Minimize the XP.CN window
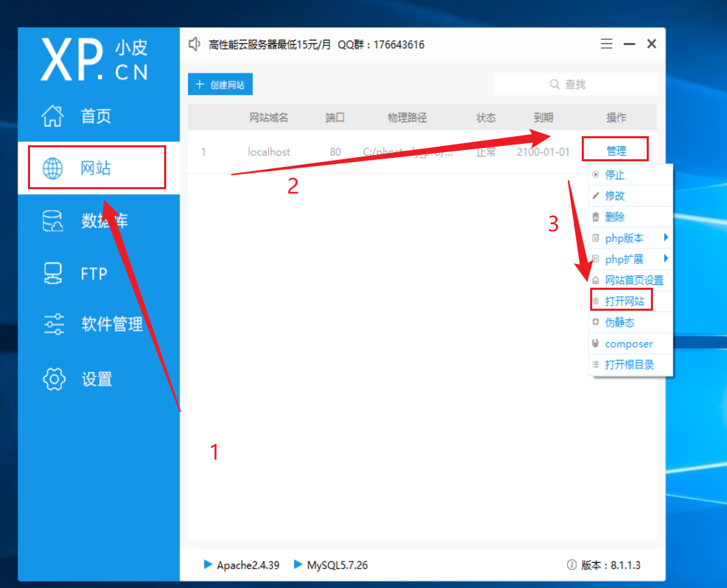This screenshot has width=727, height=588. click(x=629, y=44)
